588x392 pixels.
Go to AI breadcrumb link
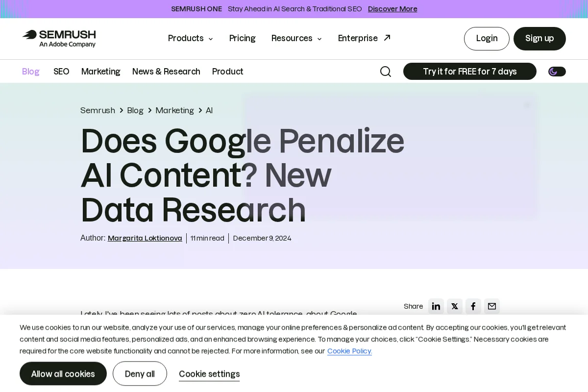209,110
